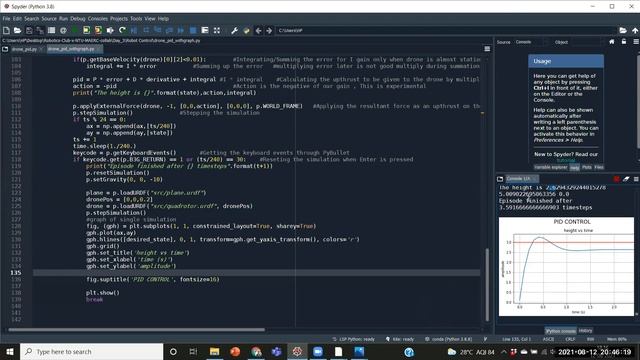Click LSP Python ready status
Screen dimensions: 640x360
coord(353,339)
